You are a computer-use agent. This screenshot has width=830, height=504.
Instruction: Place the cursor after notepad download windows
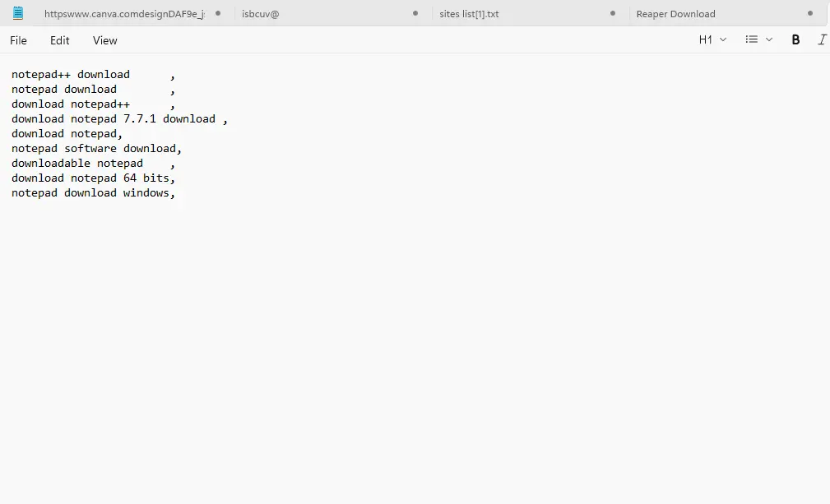(176, 192)
